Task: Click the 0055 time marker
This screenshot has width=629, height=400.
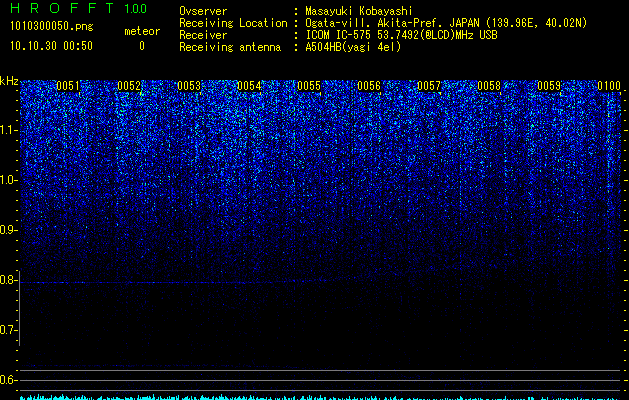Action: 309,86
